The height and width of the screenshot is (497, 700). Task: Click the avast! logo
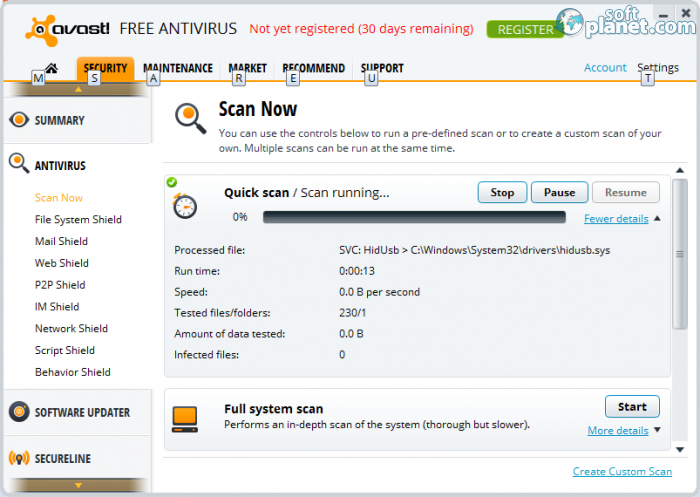(x=67, y=30)
